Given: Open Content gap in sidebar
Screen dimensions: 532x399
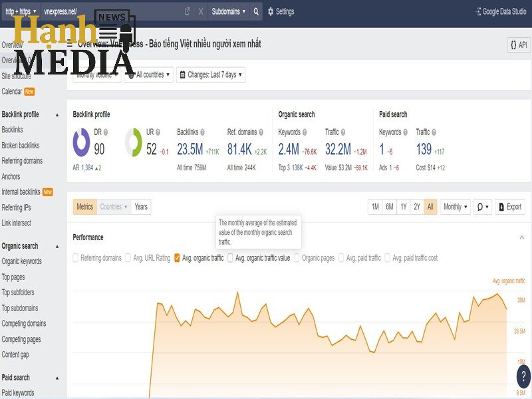Looking at the screenshot, I should (x=15, y=354).
